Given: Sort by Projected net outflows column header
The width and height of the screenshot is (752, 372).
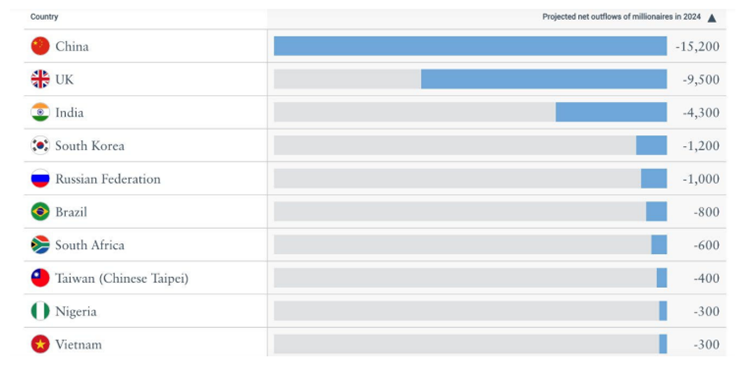Looking at the screenshot, I should (x=622, y=17).
